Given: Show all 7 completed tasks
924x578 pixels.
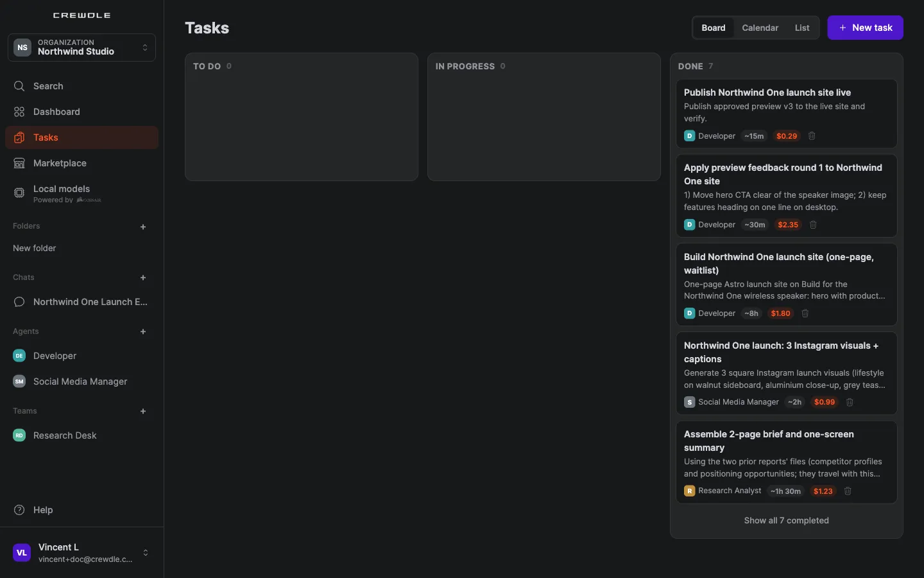Looking at the screenshot, I should click(786, 521).
